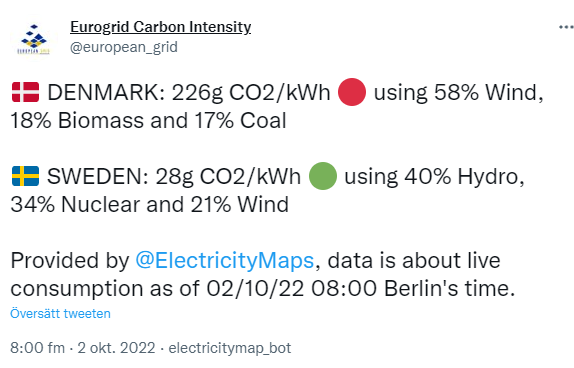Click the Eurogrid Carbon Intensity display name
The image size is (574, 368).
[160, 27]
